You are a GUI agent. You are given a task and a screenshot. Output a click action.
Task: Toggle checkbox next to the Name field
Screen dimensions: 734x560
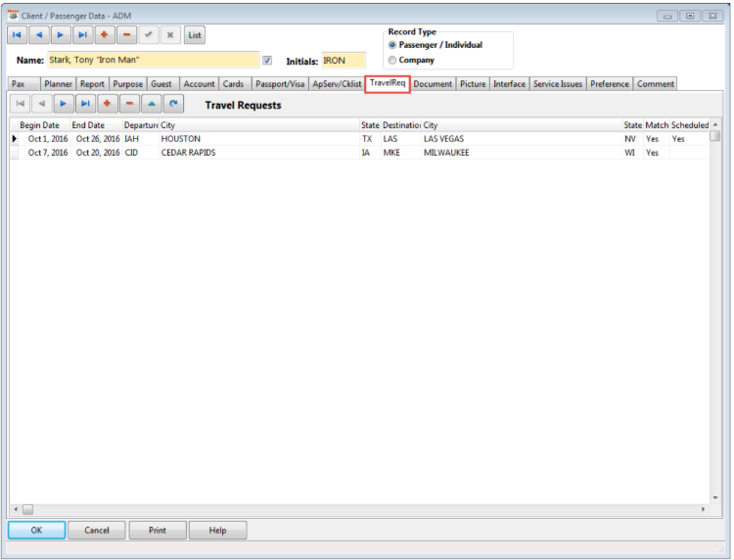267,61
